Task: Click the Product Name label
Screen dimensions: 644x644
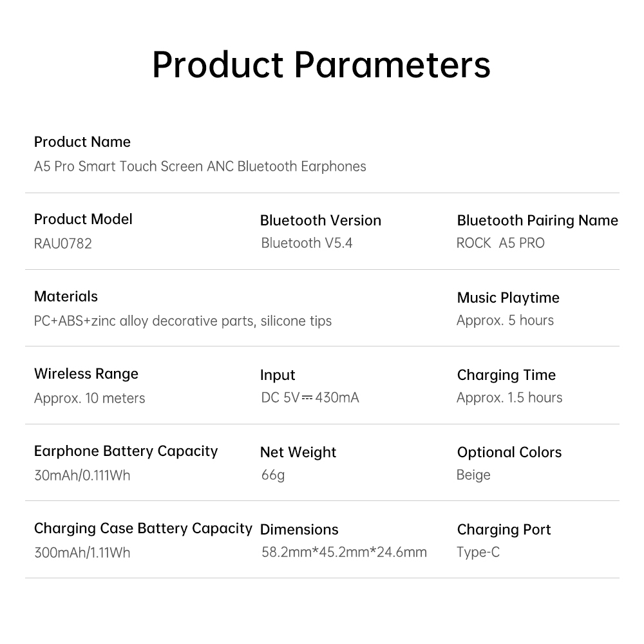Action: tap(82, 142)
